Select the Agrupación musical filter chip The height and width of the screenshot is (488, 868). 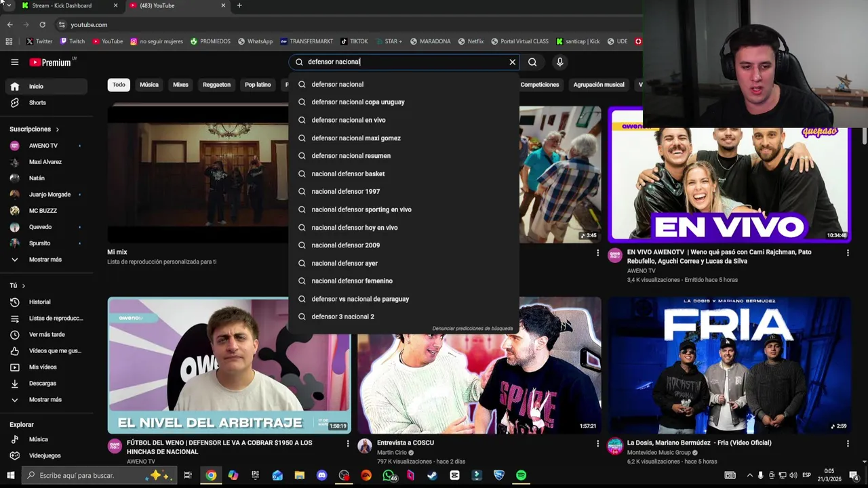click(x=599, y=85)
